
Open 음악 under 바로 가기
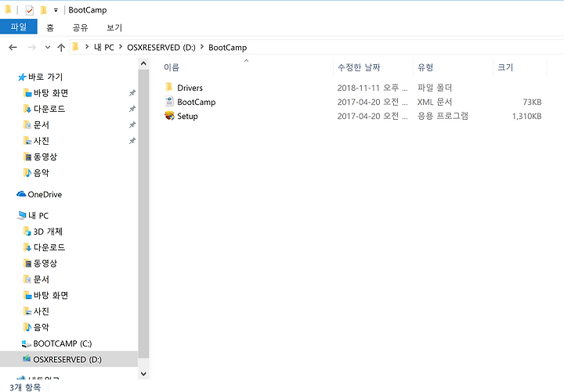[41, 173]
